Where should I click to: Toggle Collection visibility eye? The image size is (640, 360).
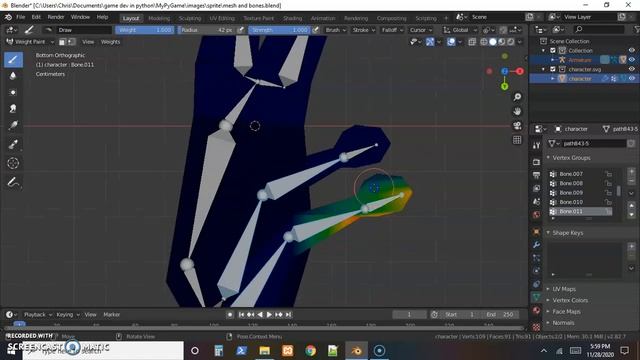pyautogui.click(x=631, y=51)
